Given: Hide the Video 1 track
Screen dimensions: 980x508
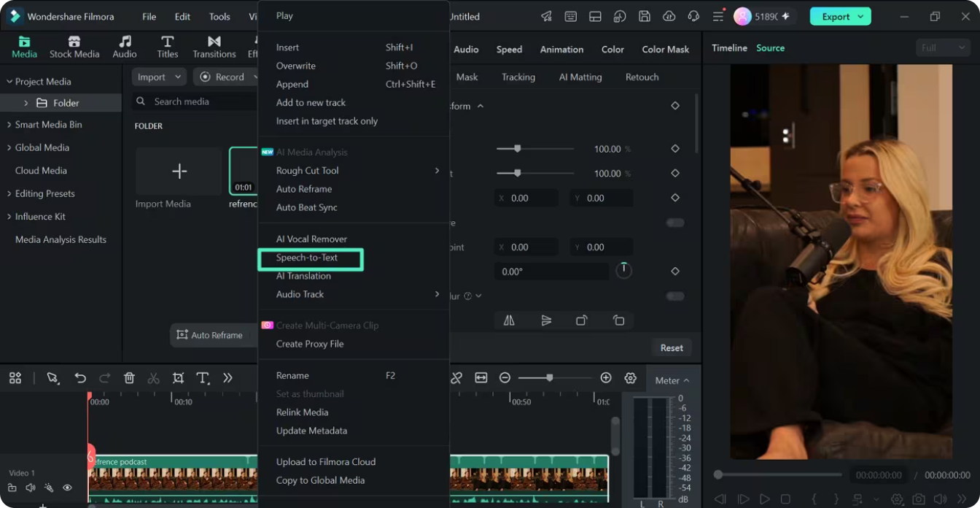Looking at the screenshot, I should 67,488.
